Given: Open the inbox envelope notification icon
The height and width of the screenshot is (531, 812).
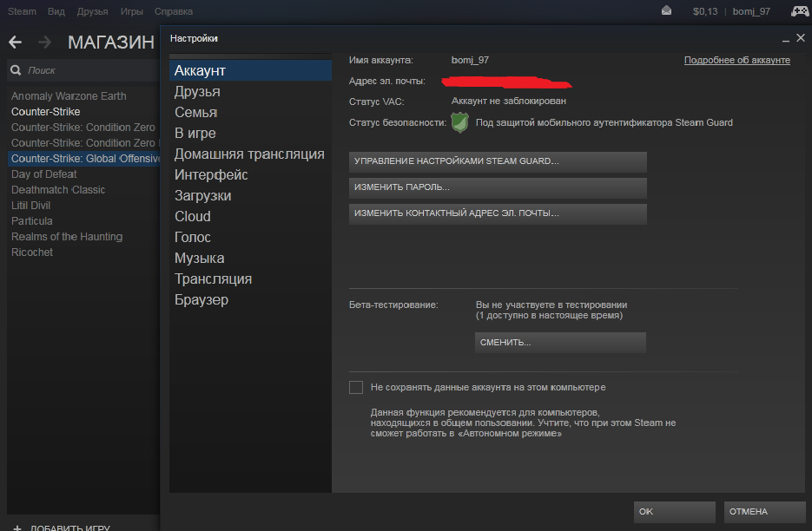Looking at the screenshot, I should (x=666, y=11).
